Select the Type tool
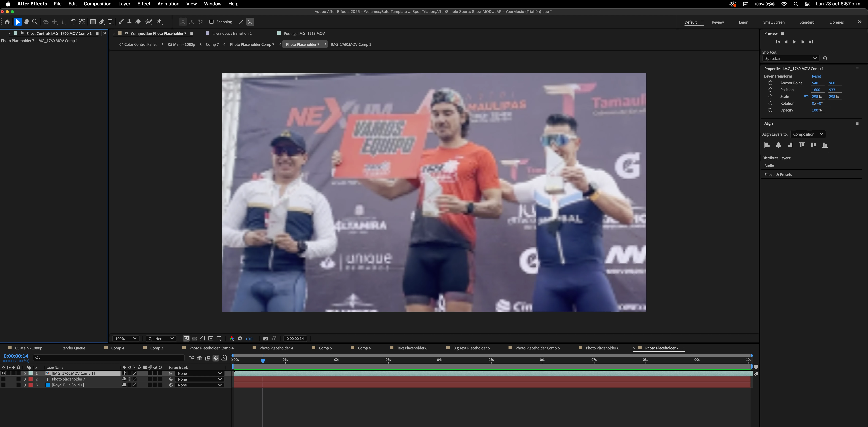This screenshot has width=868, height=427. [x=110, y=22]
